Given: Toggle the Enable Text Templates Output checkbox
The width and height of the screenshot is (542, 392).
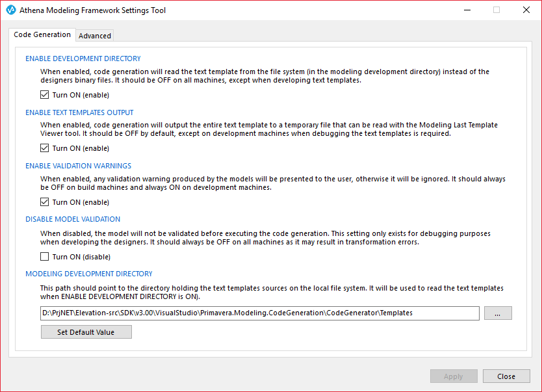Looking at the screenshot, I should coord(45,148).
